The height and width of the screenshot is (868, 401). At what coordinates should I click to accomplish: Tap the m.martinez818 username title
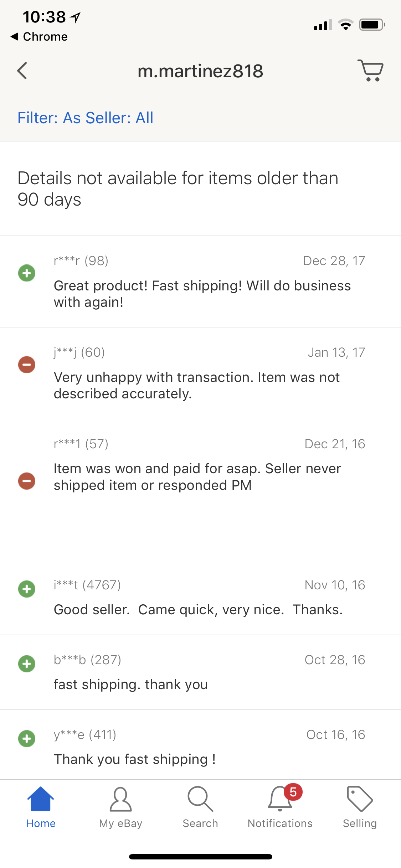pos(200,71)
